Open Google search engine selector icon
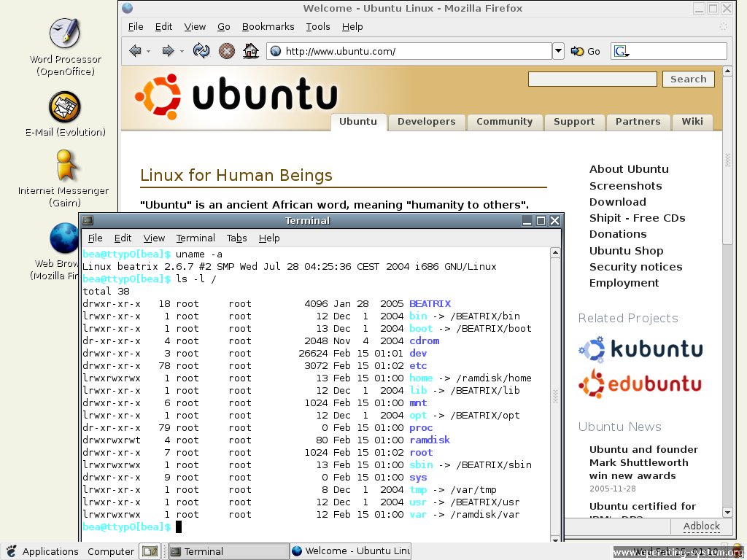 click(x=622, y=51)
